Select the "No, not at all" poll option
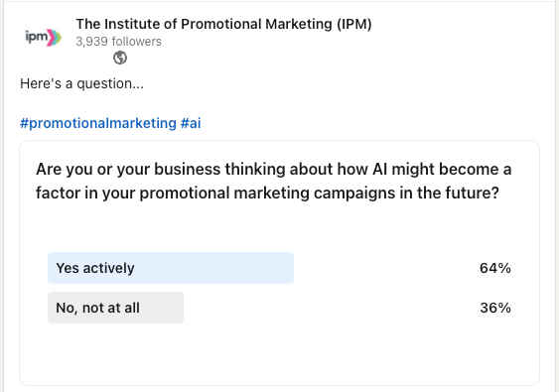The height and width of the screenshot is (392, 559). pyautogui.click(x=279, y=308)
